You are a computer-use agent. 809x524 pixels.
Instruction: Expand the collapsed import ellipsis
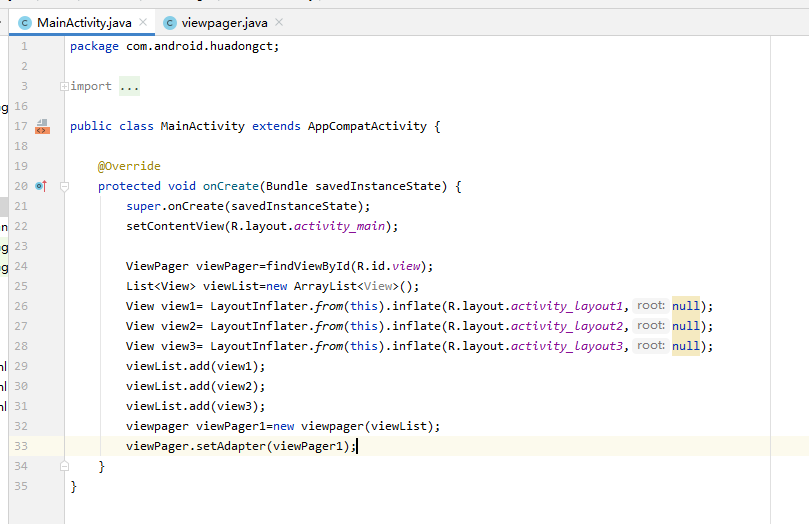tap(129, 86)
